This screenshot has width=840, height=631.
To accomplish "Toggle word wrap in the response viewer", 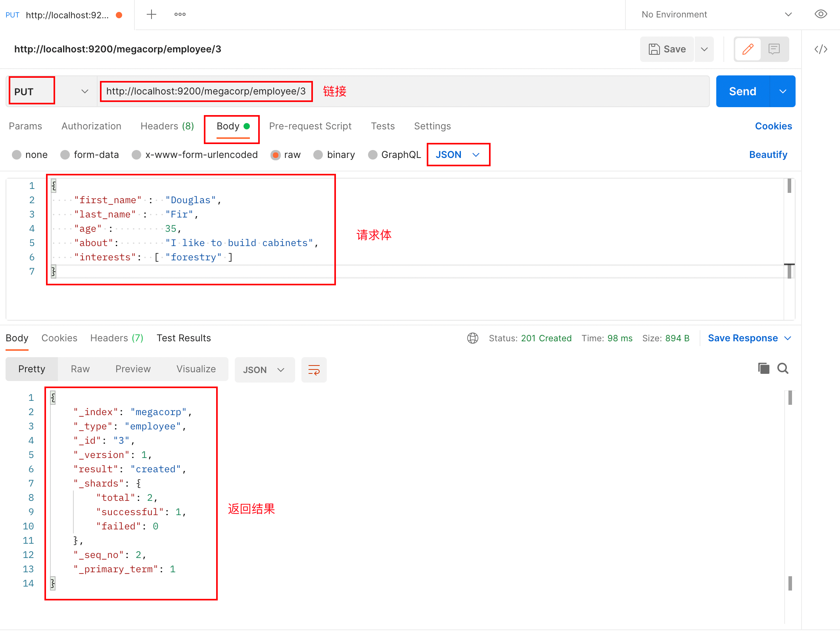I will (314, 370).
